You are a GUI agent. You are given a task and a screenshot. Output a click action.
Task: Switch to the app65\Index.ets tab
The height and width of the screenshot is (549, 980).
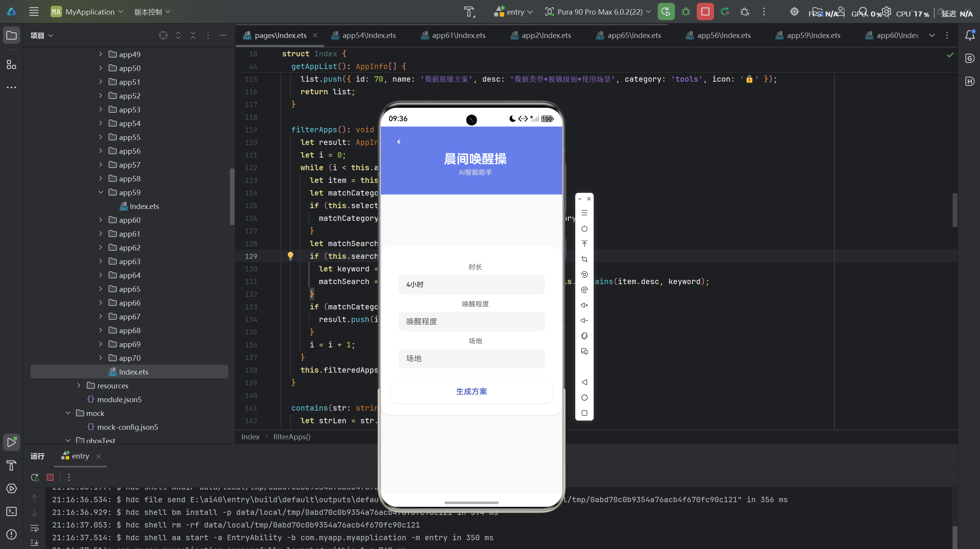[629, 35]
